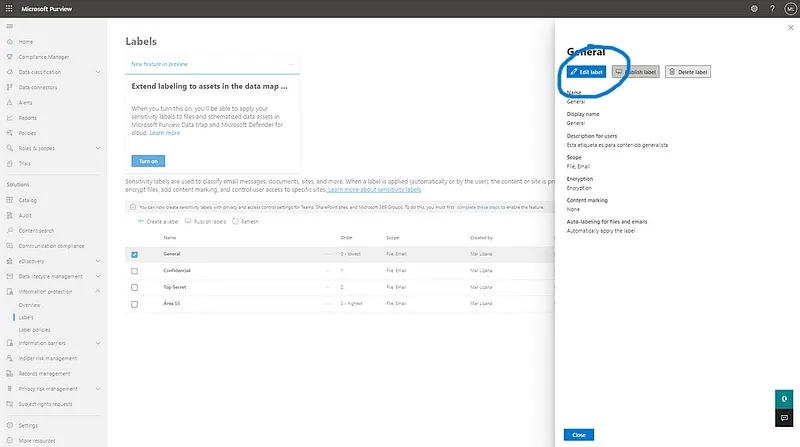Click the Alerts triangle icon

pos(10,103)
